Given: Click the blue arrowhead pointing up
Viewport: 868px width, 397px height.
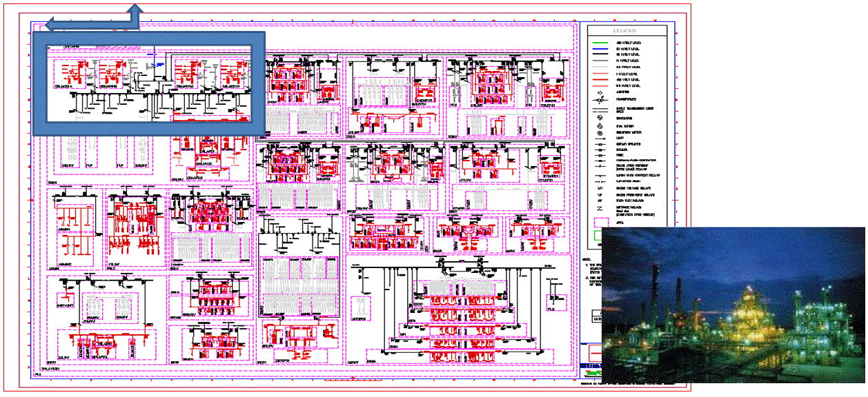Looking at the screenshot, I should (x=136, y=8).
